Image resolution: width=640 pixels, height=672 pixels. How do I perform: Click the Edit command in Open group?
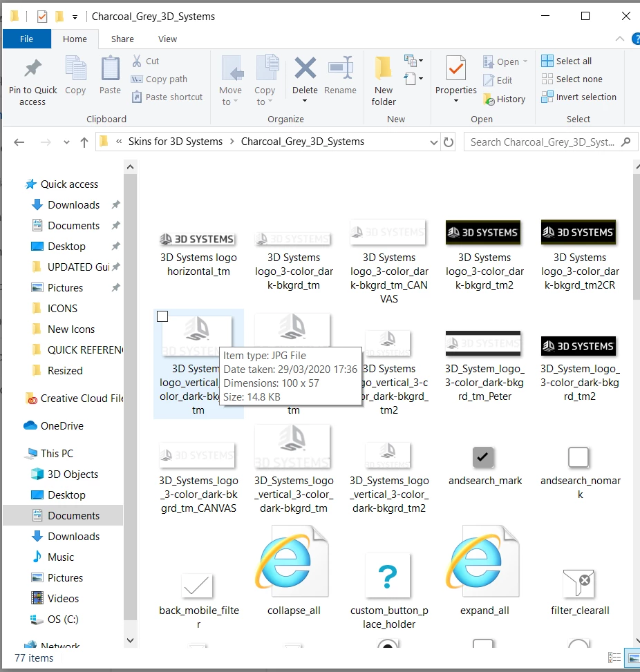click(498, 80)
